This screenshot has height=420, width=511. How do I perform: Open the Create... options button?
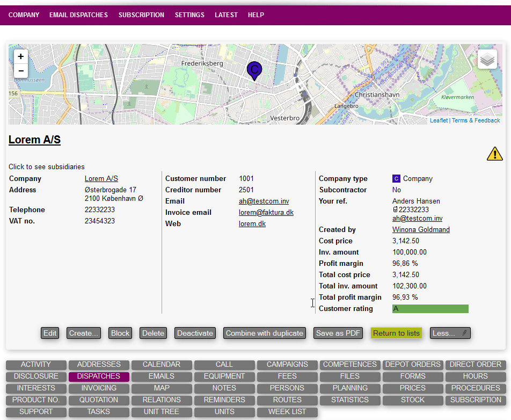tap(84, 333)
